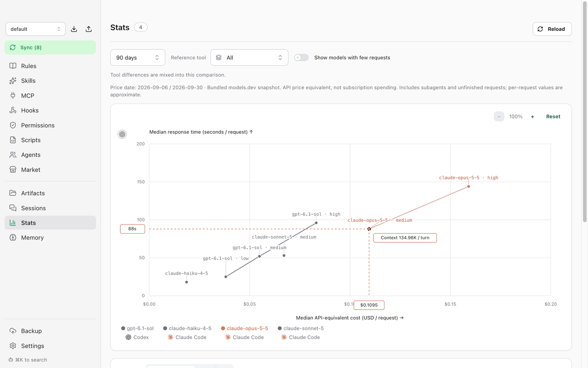Open Hooks in the sidebar
Viewport: 588px width, 368px height.
point(50,110)
